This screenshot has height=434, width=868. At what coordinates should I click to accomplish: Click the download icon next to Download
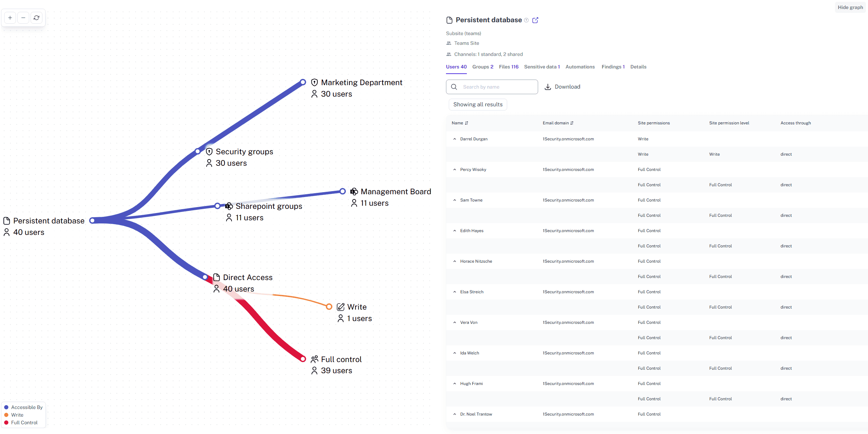[x=548, y=87]
